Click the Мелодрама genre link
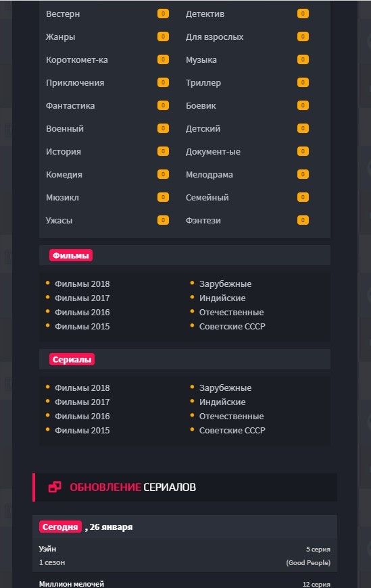Viewport: 371px width, 588px height. (x=209, y=174)
